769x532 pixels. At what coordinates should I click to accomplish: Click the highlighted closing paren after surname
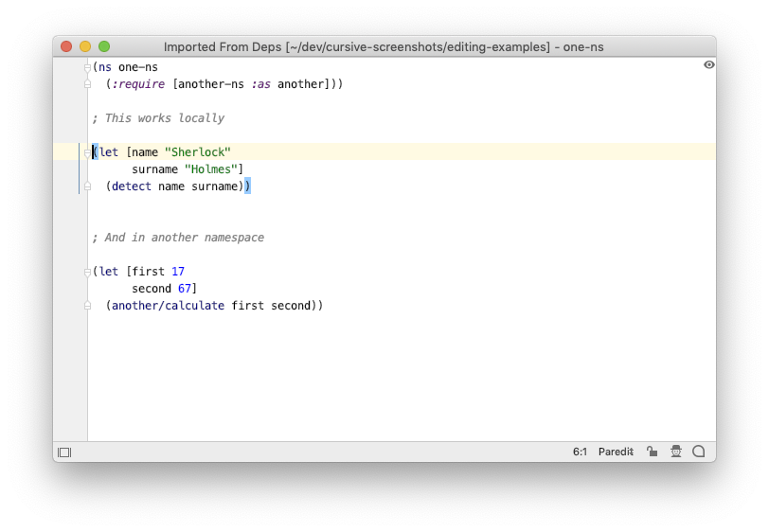coord(248,186)
